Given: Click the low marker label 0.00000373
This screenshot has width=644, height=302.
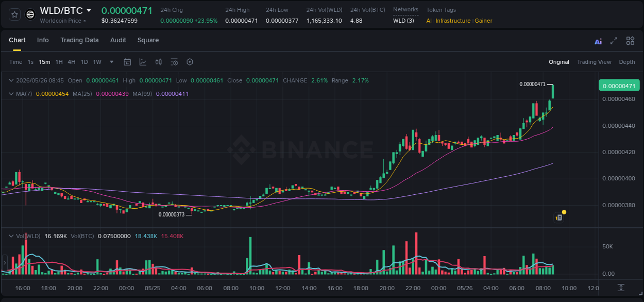Looking at the screenshot, I should pyautogui.click(x=171, y=214).
